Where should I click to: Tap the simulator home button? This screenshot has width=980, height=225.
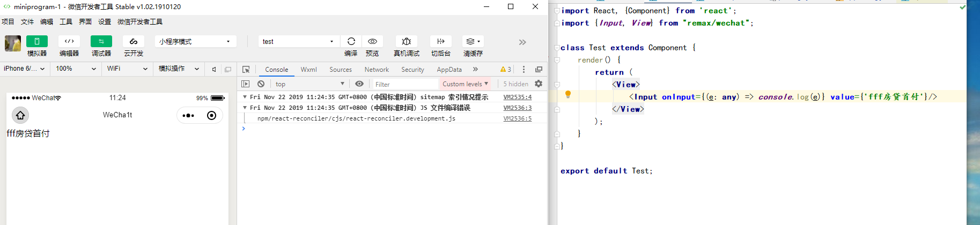coord(20,115)
